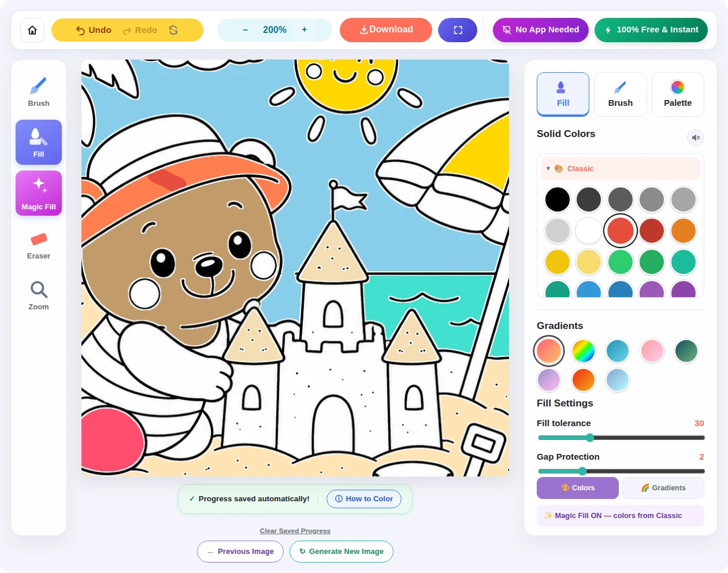Pick the very dark gray swatch beside black

click(589, 199)
